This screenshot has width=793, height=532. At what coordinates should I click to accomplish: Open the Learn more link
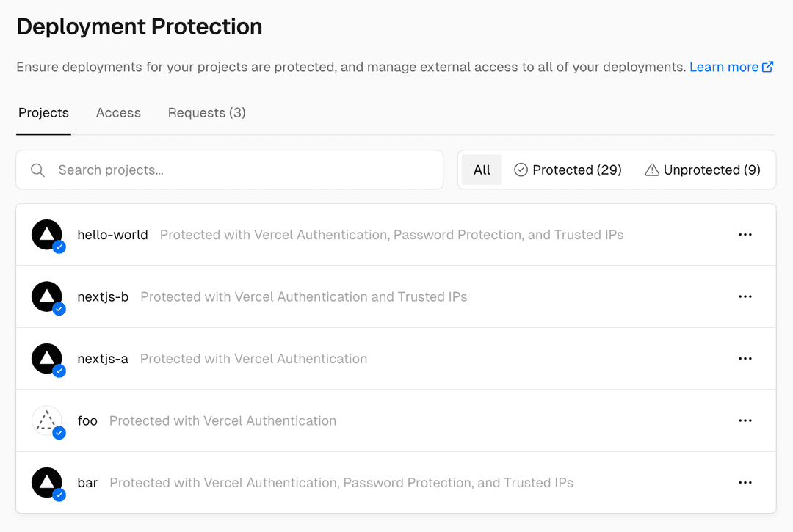pyautogui.click(x=723, y=66)
